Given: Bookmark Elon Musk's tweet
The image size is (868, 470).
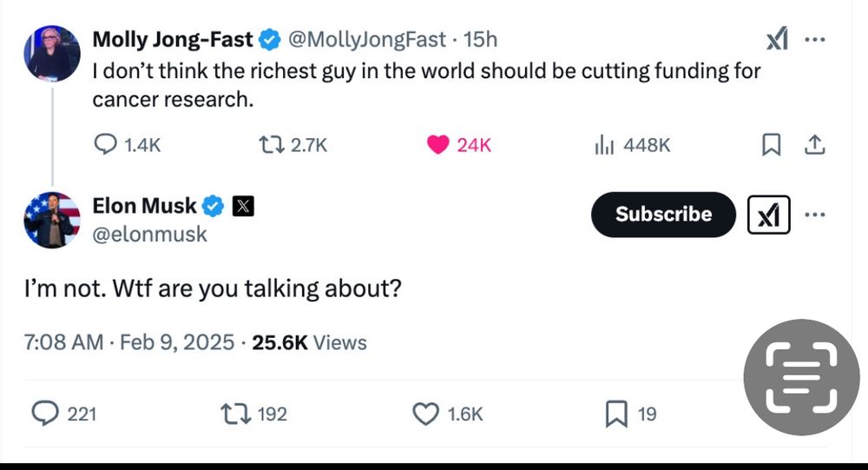Looking at the screenshot, I should tap(615, 414).
